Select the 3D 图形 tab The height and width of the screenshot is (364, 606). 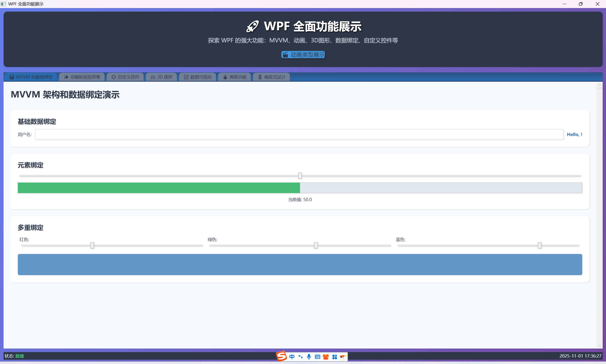[162, 77]
